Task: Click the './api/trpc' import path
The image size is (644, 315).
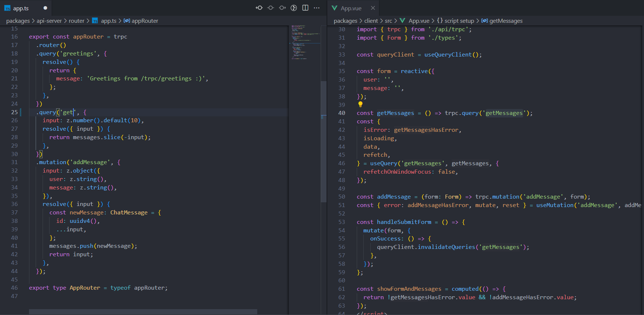Action: click(x=448, y=29)
